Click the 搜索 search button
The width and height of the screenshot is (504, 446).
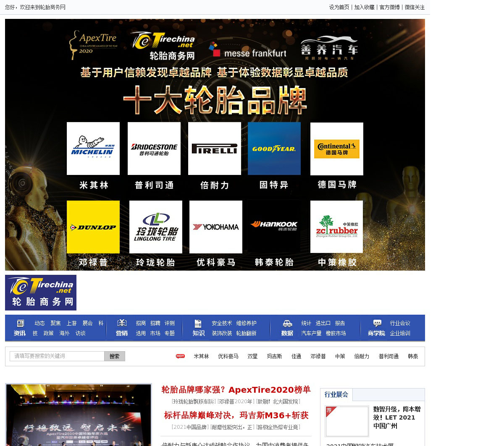[115, 356]
